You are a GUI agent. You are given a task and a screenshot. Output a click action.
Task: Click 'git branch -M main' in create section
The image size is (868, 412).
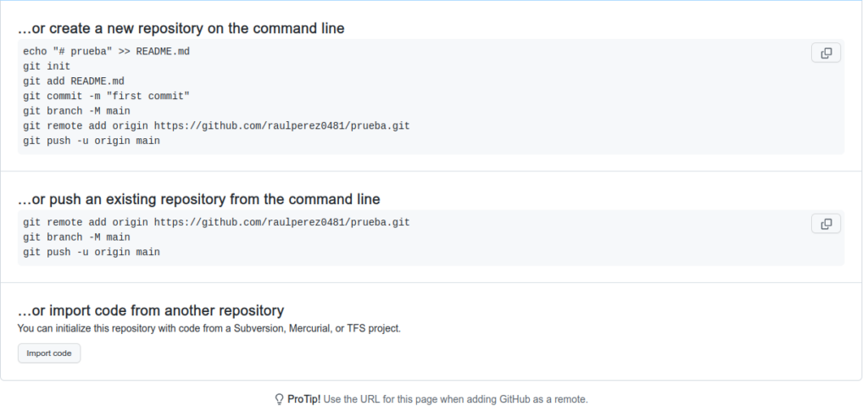76,111
